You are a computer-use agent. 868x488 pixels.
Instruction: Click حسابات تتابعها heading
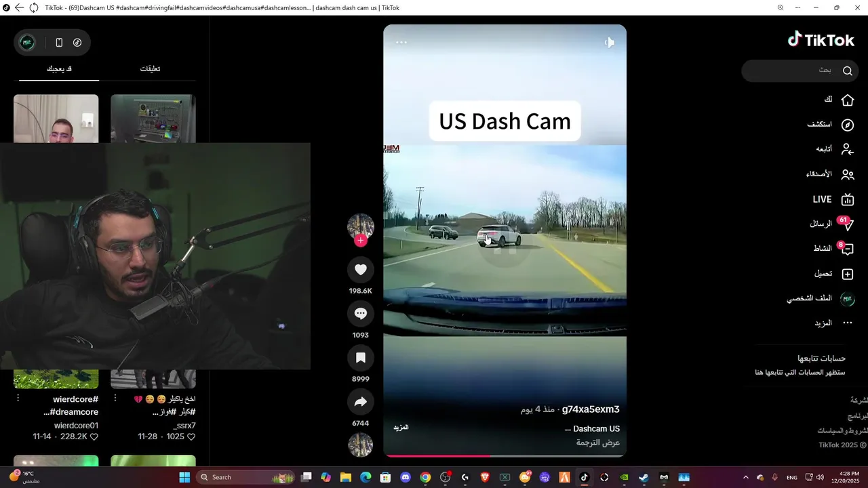click(822, 359)
